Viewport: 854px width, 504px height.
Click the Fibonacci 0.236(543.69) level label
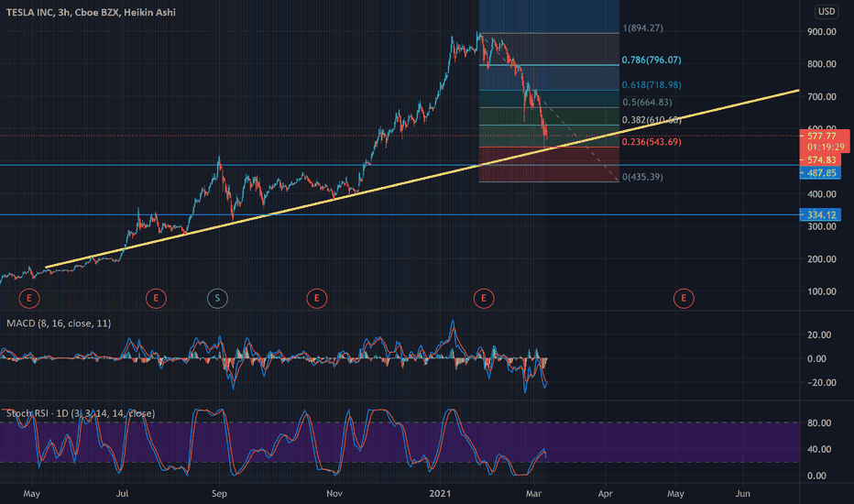click(651, 142)
